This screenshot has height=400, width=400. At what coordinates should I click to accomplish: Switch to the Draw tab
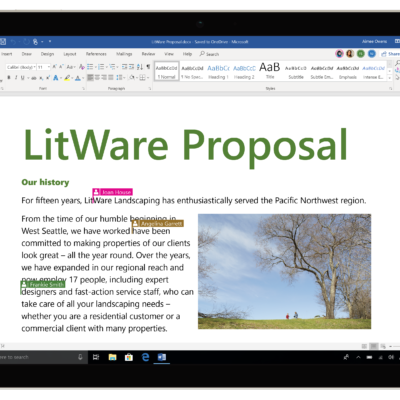click(27, 54)
